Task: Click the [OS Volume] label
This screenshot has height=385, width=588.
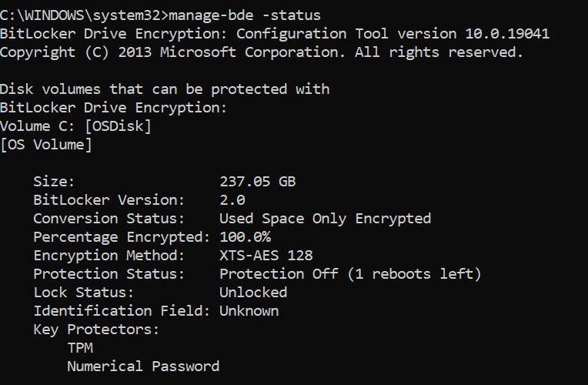Action: click(46, 145)
